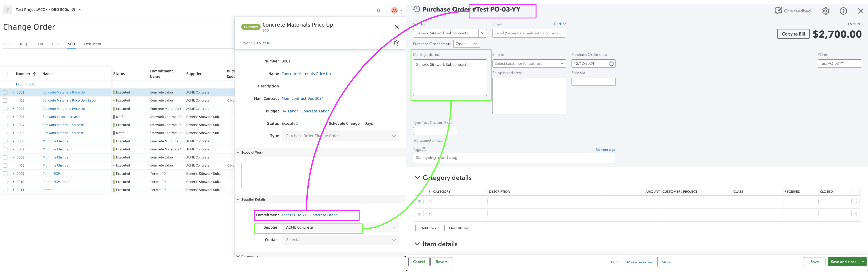Collapse the Category details section
This screenshot has width=868, height=277.
coord(417,178)
